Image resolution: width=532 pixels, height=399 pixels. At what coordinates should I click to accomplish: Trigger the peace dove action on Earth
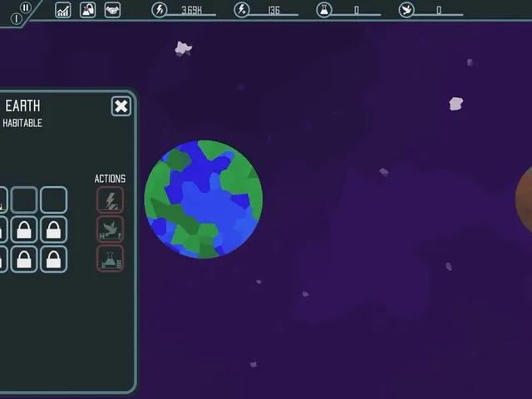(x=111, y=229)
